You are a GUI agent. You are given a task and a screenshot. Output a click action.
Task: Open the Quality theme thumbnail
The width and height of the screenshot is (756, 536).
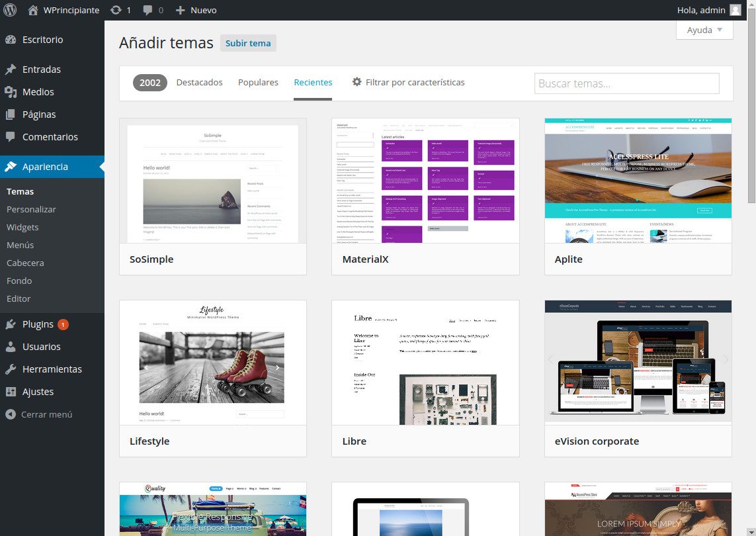tap(212, 509)
